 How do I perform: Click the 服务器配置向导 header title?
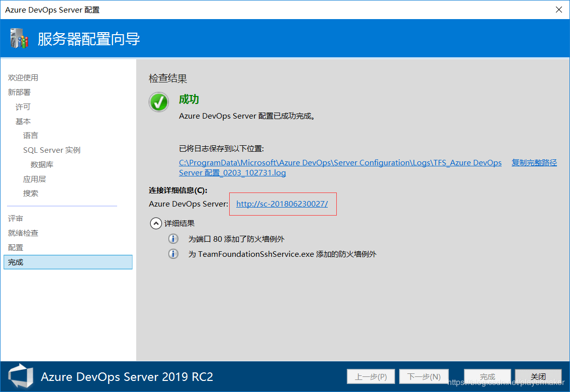[x=88, y=39]
